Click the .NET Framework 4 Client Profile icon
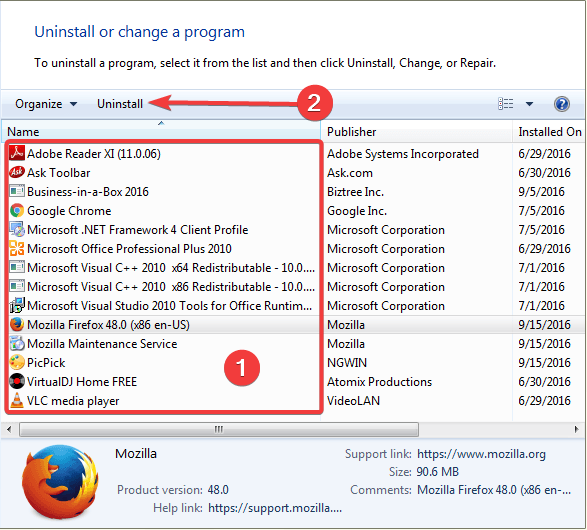The width and height of the screenshot is (587, 530). [x=17, y=229]
